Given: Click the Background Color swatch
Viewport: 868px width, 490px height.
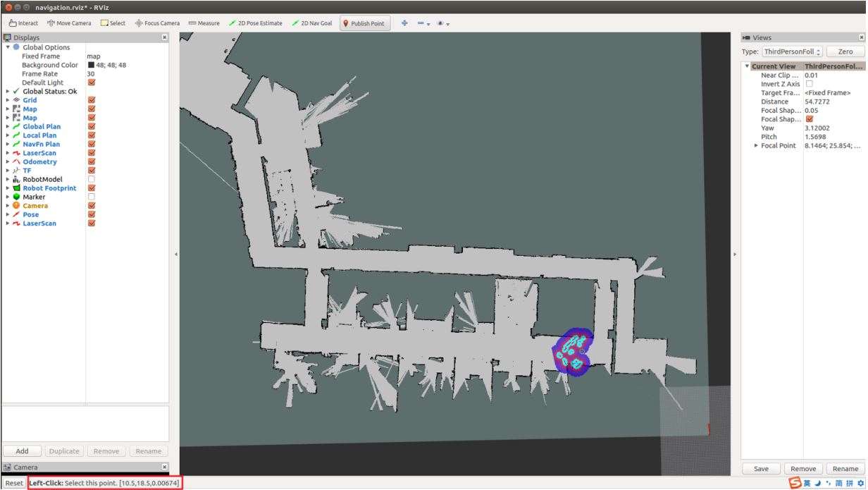Looking at the screenshot, I should [x=91, y=65].
